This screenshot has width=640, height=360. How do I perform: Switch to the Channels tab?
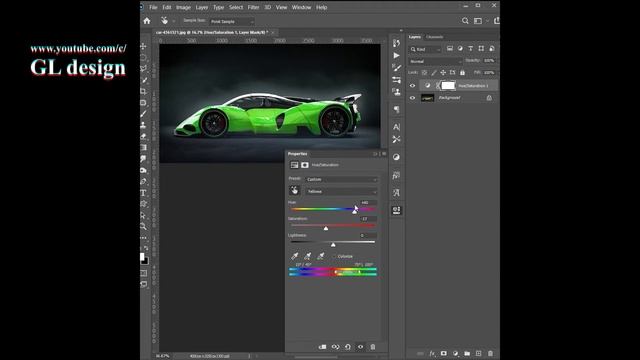click(434, 37)
